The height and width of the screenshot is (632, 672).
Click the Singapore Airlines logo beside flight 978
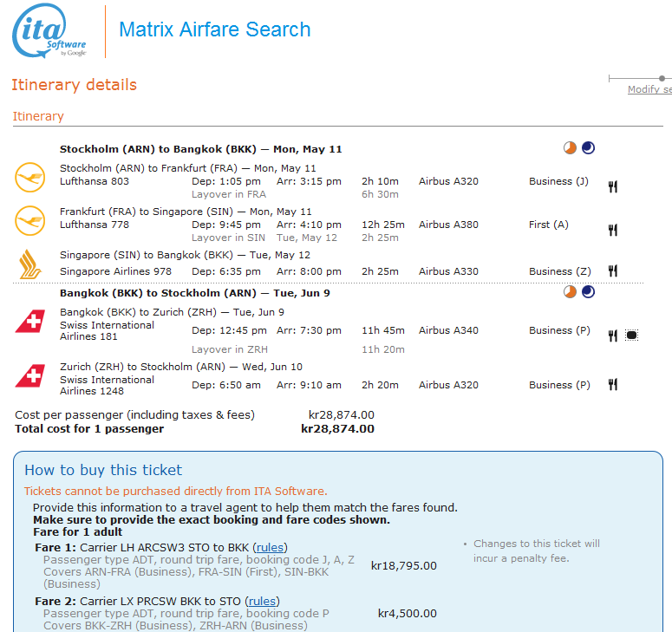(30, 264)
